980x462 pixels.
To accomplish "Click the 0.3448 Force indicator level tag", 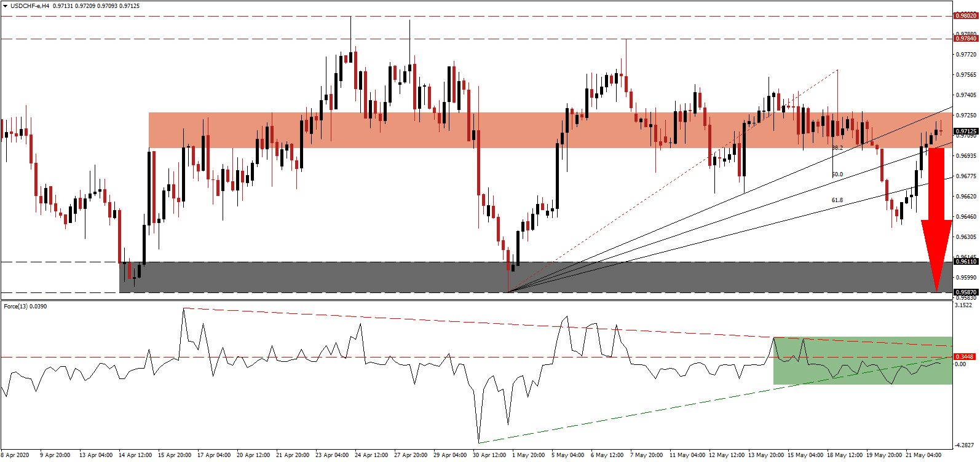I will tap(965, 357).
